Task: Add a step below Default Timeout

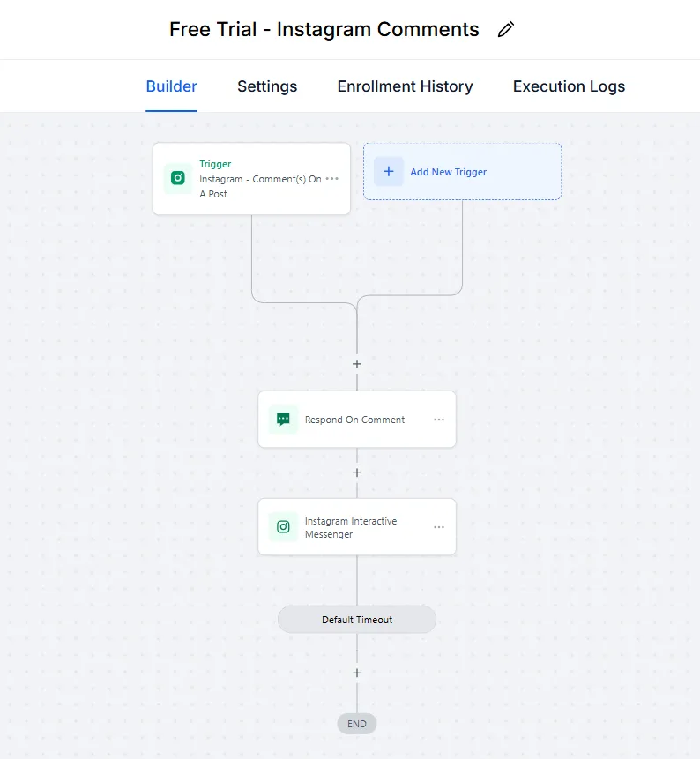Action: coord(357,673)
